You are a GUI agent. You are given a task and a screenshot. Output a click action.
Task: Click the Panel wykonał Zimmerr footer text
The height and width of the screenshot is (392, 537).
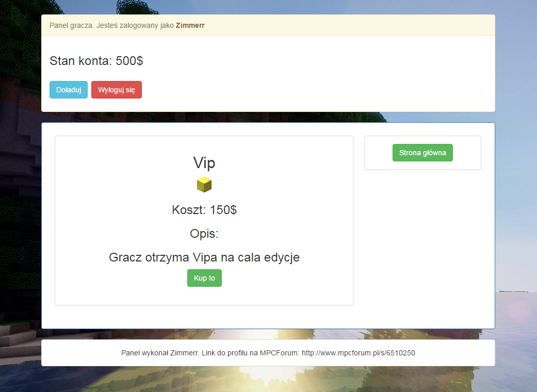pos(160,353)
